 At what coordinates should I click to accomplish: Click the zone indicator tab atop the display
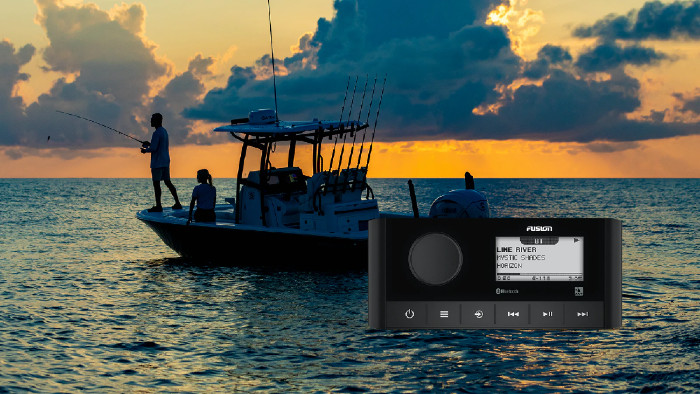(539, 241)
